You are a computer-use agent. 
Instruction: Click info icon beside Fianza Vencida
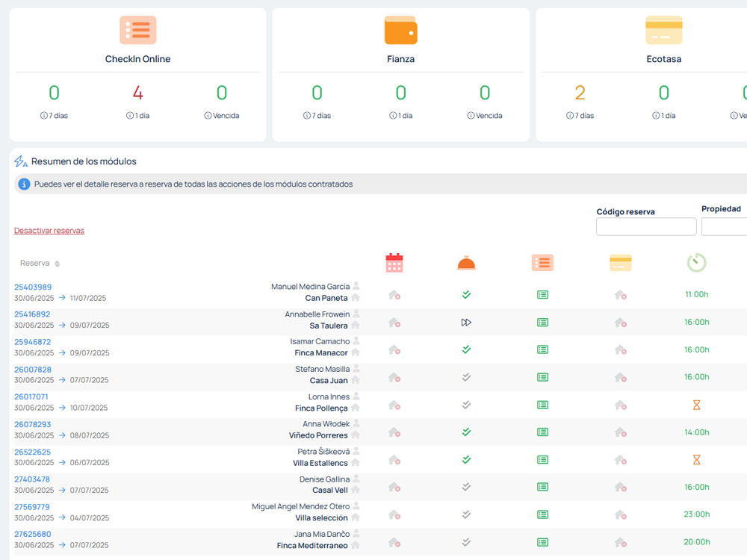click(x=471, y=116)
